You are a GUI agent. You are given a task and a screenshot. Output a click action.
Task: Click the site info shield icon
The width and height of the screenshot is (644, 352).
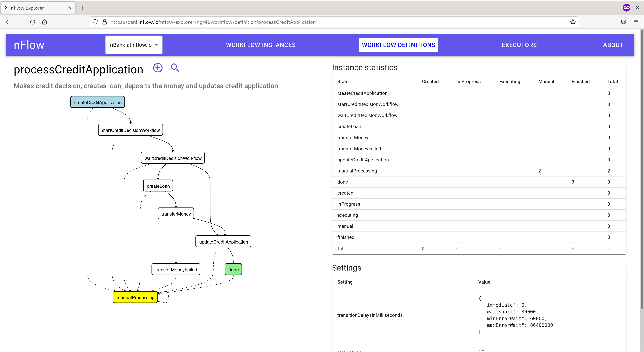tap(95, 22)
